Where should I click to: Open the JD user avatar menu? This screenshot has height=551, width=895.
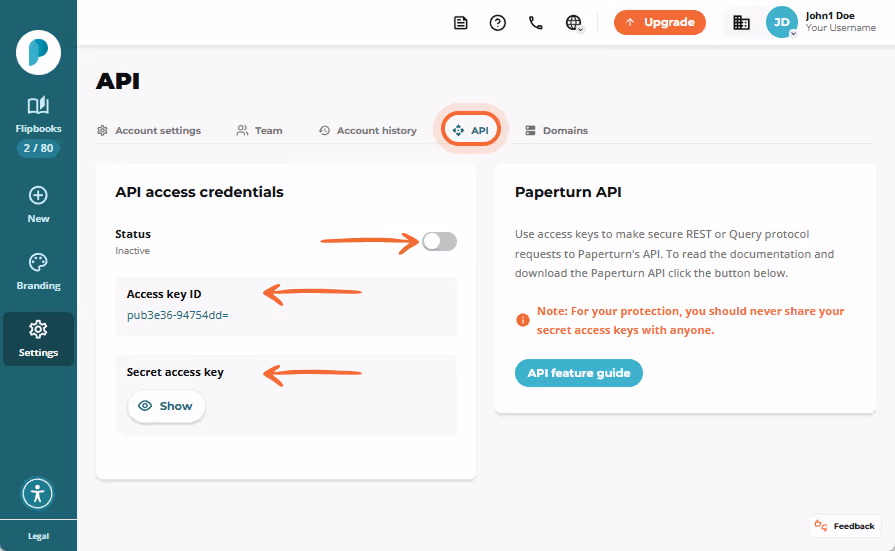[x=781, y=22]
